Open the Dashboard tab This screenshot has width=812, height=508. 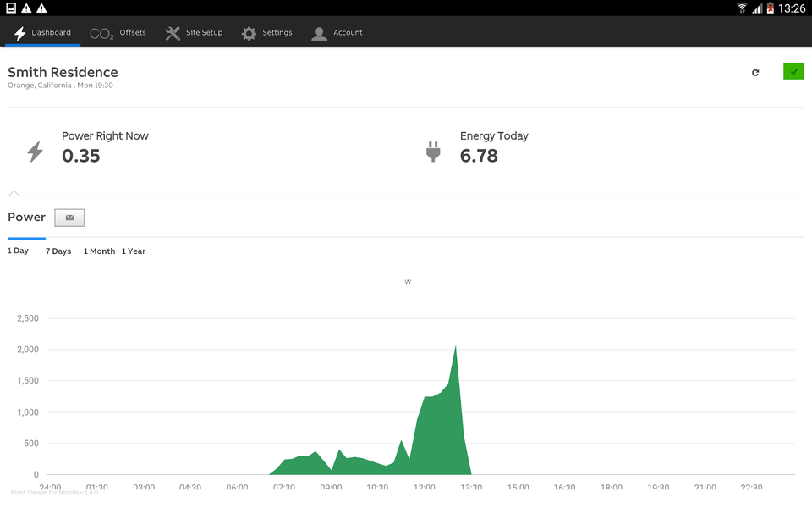pyautogui.click(x=42, y=33)
